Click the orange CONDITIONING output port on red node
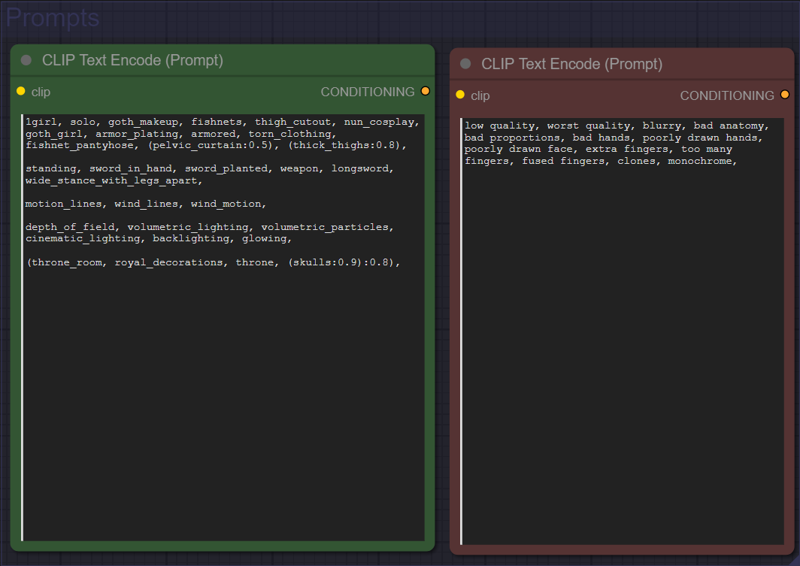800x566 pixels. 785,95
